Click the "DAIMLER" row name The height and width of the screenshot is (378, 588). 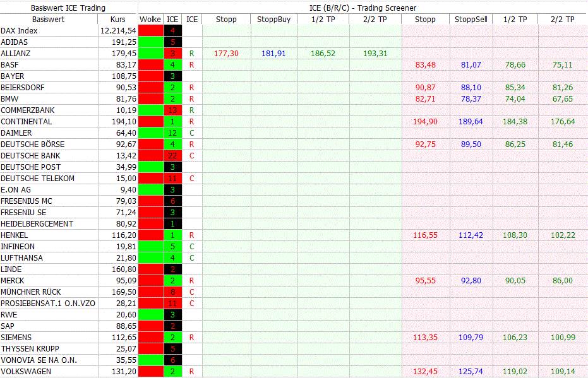tap(16, 133)
